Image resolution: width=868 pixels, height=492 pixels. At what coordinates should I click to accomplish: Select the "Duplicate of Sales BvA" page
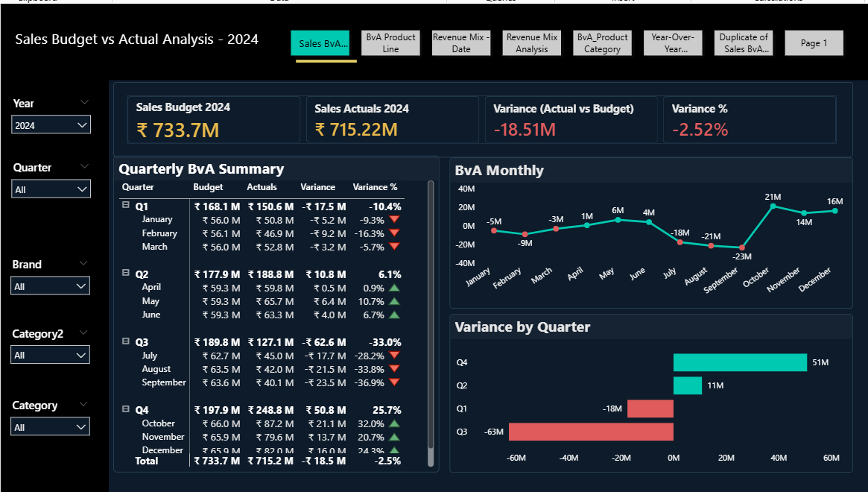coord(743,42)
